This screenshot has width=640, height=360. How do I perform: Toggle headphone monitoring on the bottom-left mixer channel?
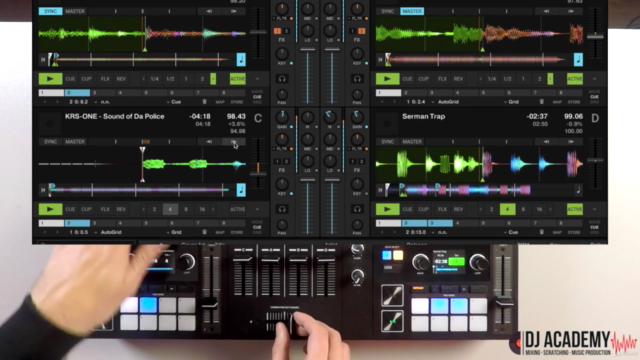click(282, 209)
